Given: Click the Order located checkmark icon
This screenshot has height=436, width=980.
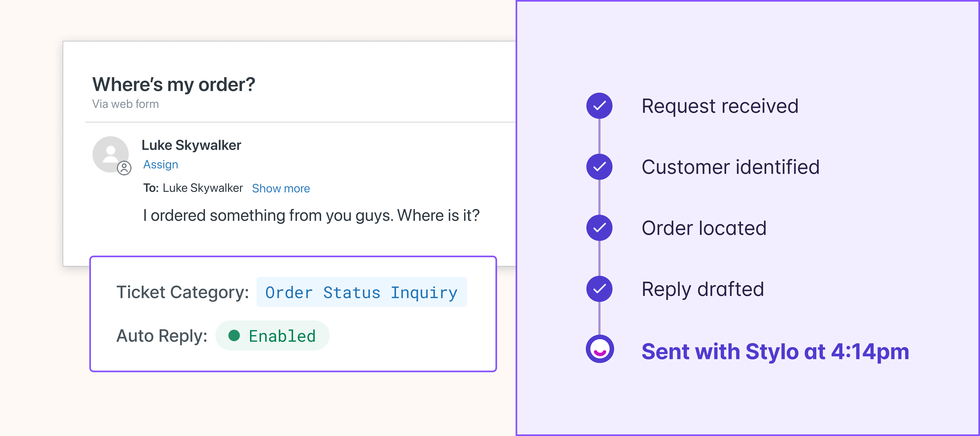Looking at the screenshot, I should [x=599, y=228].
